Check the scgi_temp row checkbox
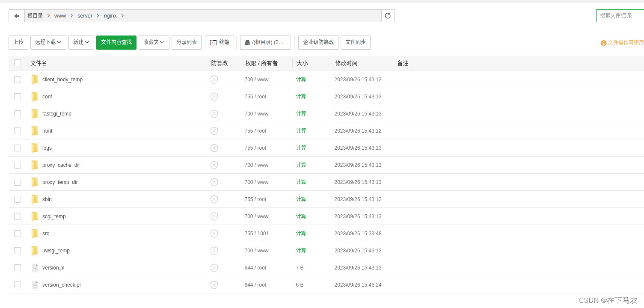 click(x=18, y=216)
